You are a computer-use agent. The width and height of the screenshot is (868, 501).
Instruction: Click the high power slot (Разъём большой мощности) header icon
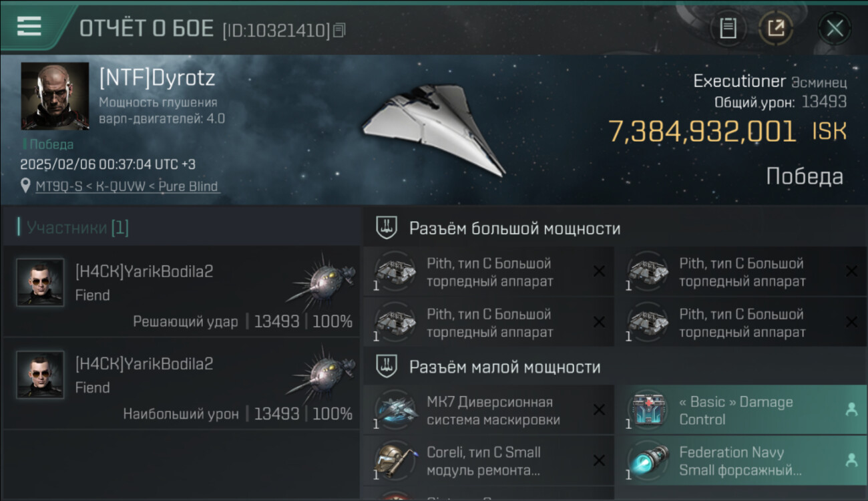pos(385,228)
